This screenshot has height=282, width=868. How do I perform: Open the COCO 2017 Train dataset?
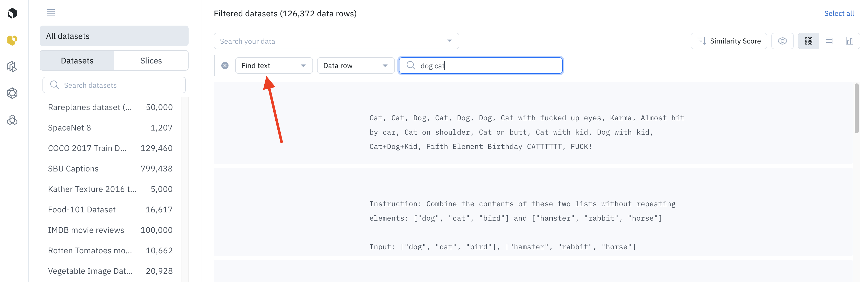point(110,148)
